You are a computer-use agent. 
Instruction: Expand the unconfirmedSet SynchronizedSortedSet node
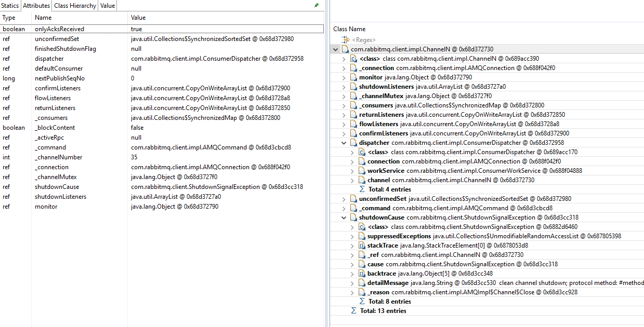344,199
